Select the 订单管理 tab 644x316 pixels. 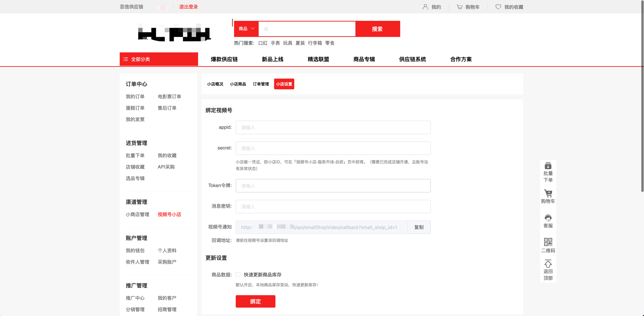261,84
